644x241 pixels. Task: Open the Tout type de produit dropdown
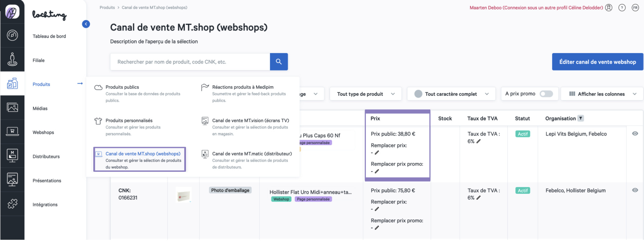pyautogui.click(x=365, y=94)
